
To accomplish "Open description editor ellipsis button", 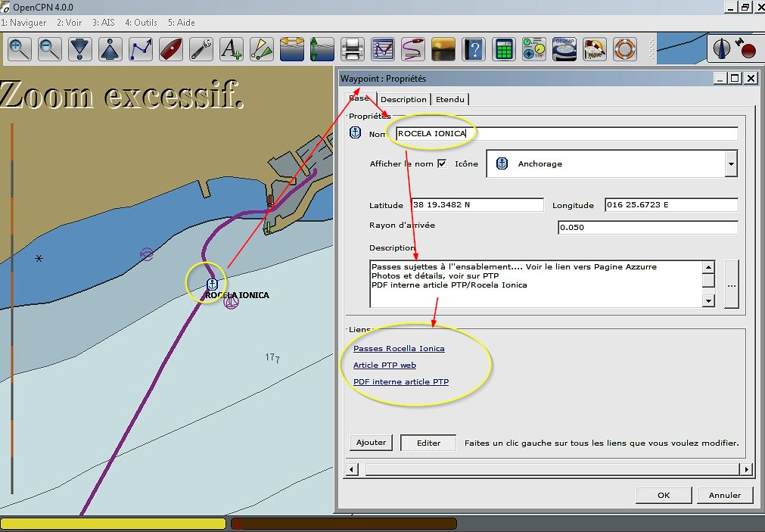I will click(732, 285).
